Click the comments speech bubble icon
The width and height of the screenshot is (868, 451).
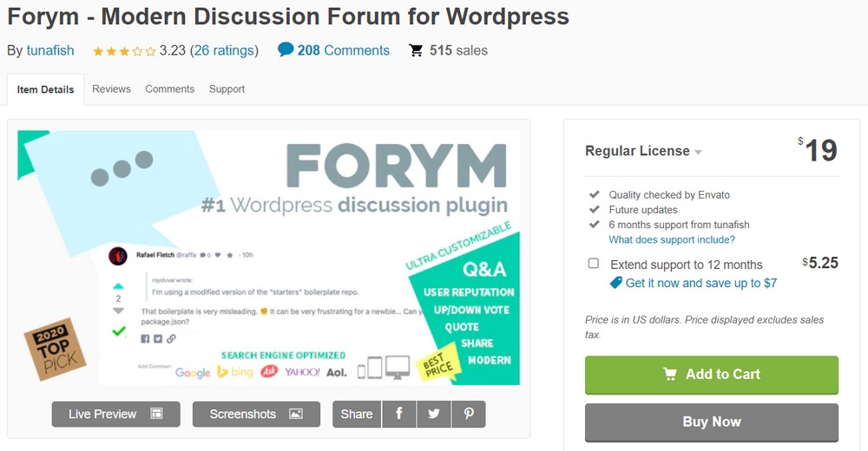coord(286,49)
